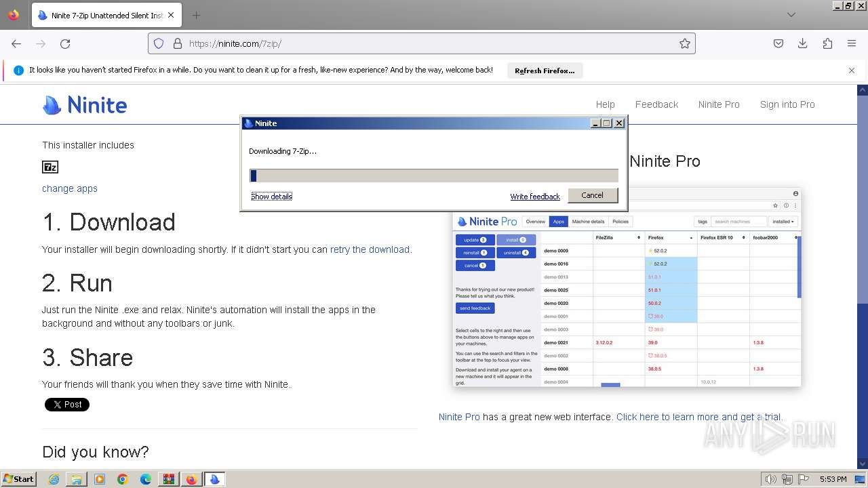Click retry the download link
This screenshot has width=868, height=488.
point(370,249)
